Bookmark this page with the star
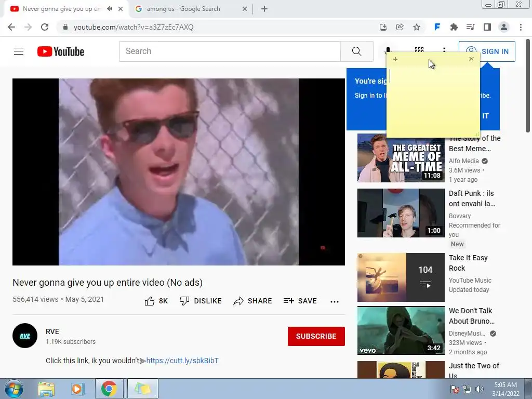This screenshot has height=399, width=532. 417,27
